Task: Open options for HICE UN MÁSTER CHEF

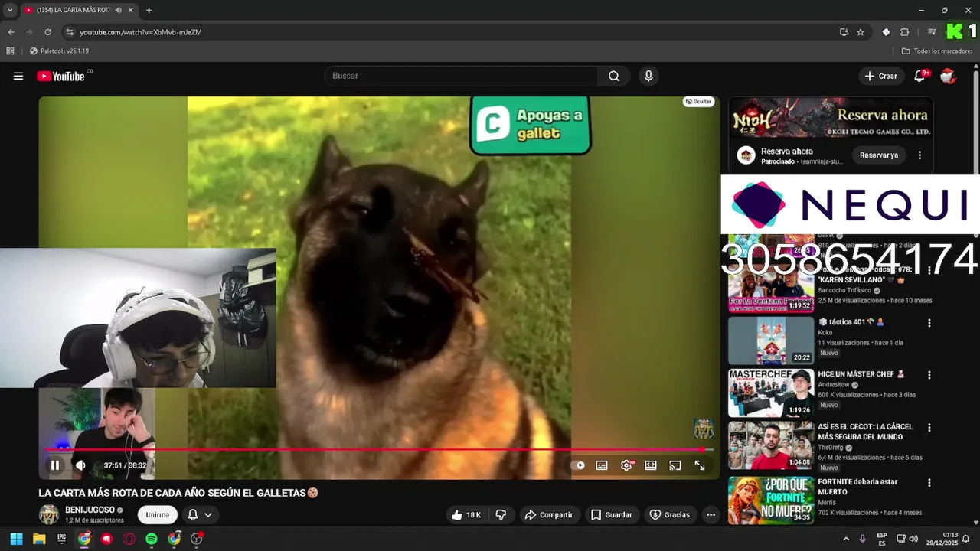Action: coord(929,375)
